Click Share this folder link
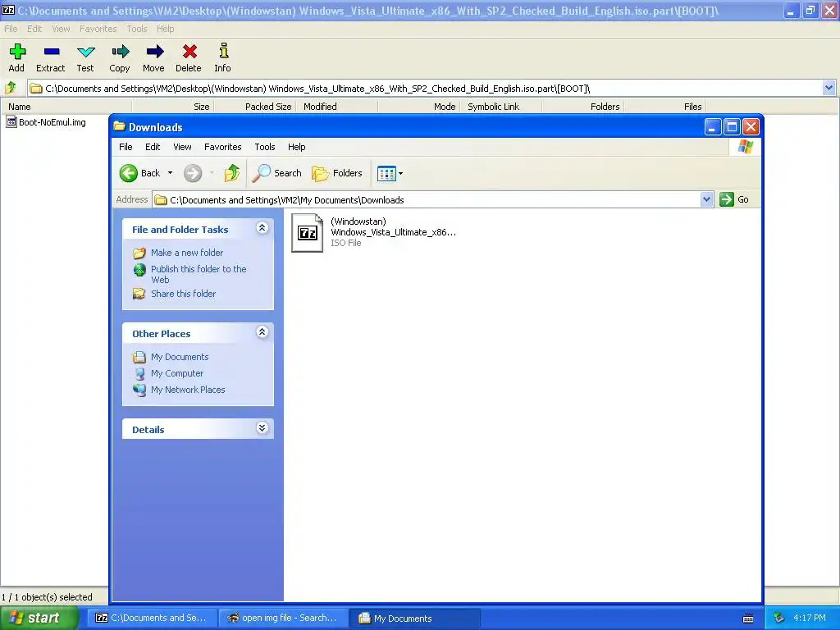The image size is (840, 630). click(183, 294)
